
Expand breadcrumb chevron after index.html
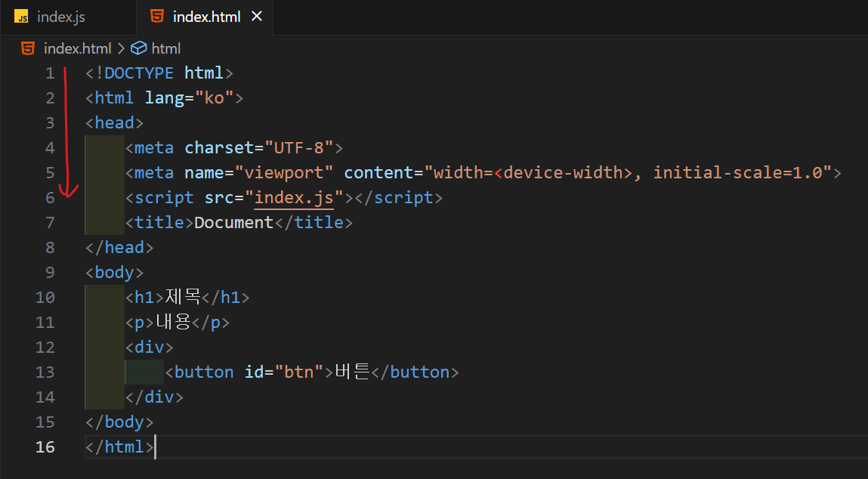click(x=121, y=48)
